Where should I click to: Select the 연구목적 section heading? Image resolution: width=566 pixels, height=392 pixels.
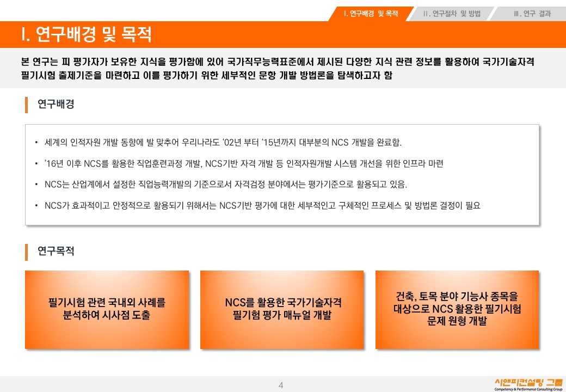click(x=56, y=251)
